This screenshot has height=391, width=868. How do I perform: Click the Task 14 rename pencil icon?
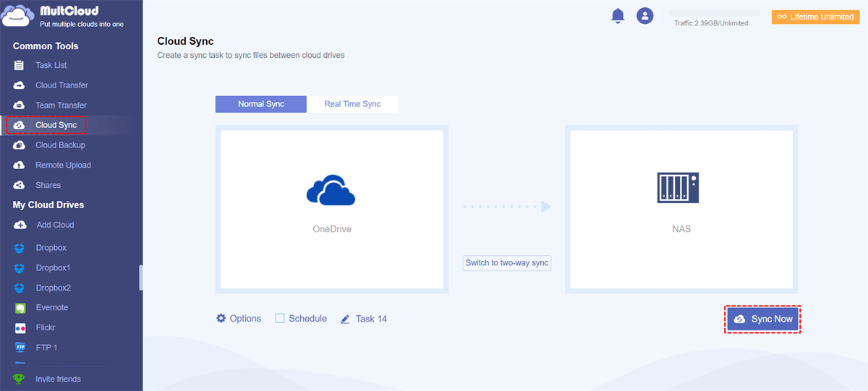tap(346, 319)
